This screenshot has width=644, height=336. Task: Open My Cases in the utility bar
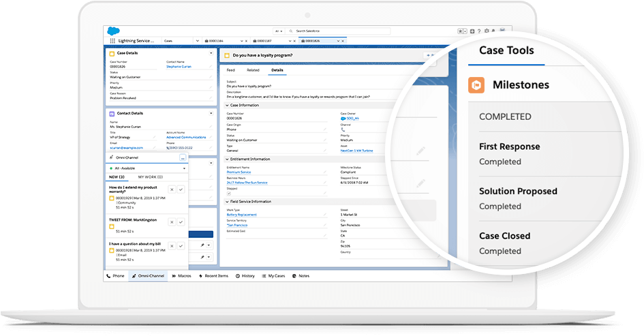[x=274, y=276]
